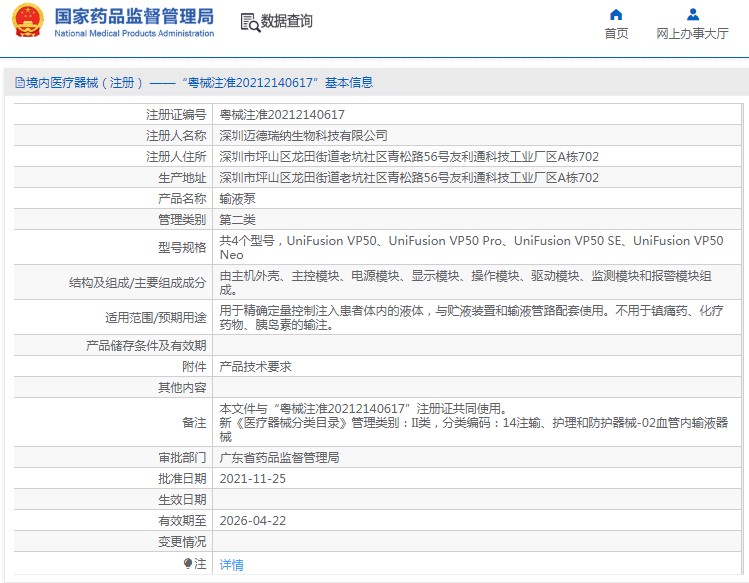Open 网上办事大厅 link text
This screenshot has height=583, width=749.
(692, 33)
